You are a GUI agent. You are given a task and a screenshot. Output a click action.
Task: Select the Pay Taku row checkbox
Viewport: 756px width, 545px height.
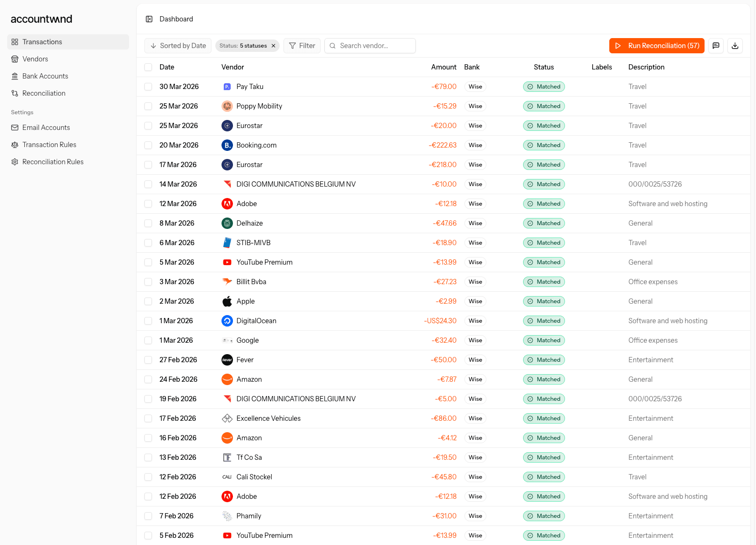[x=148, y=87]
